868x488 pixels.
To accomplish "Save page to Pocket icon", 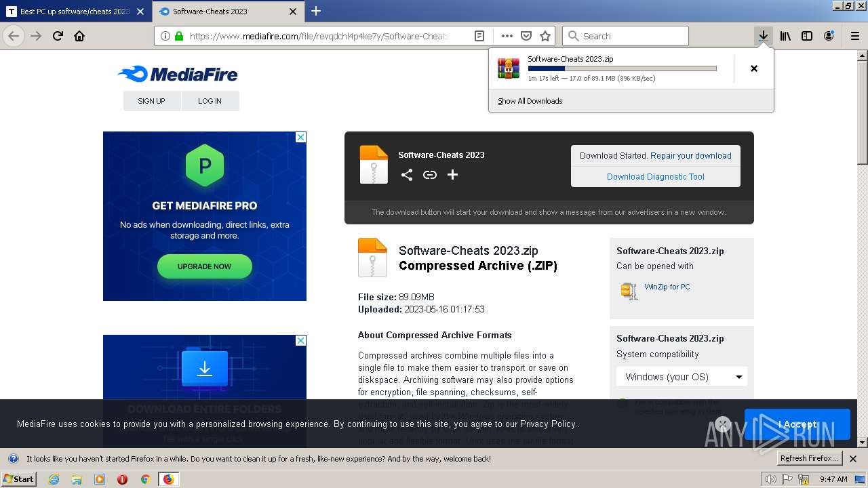I will click(x=526, y=36).
